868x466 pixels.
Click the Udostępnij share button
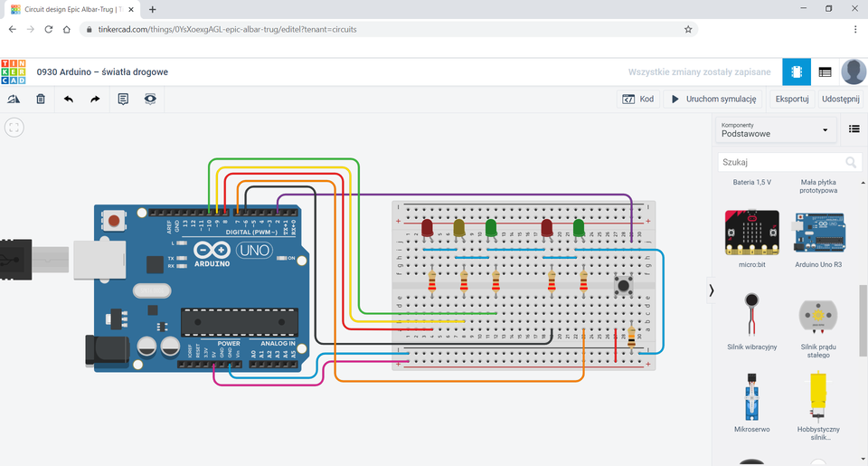click(x=840, y=100)
